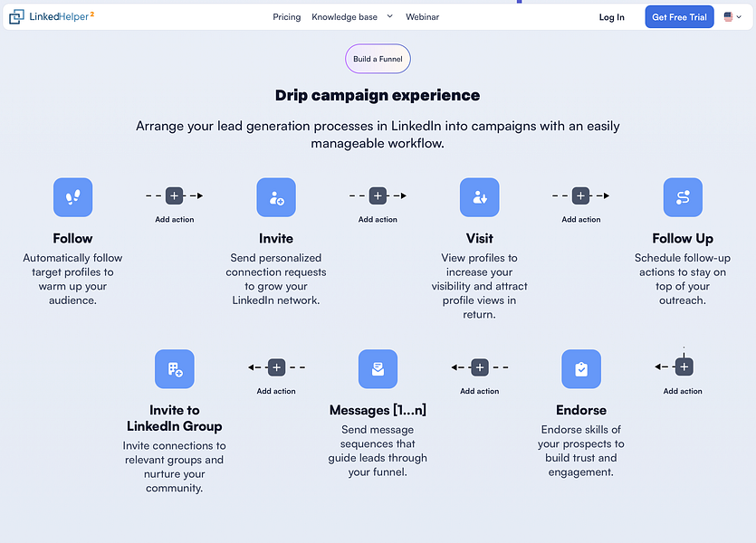Viewport: 756px width, 543px height.
Task: Start with Get Free Trial button
Action: click(679, 17)
